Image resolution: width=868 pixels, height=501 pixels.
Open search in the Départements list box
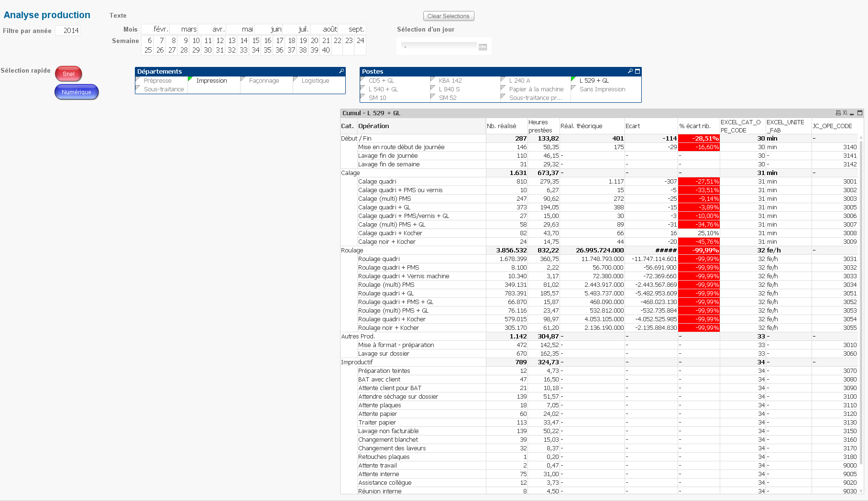tap(341, 71)
